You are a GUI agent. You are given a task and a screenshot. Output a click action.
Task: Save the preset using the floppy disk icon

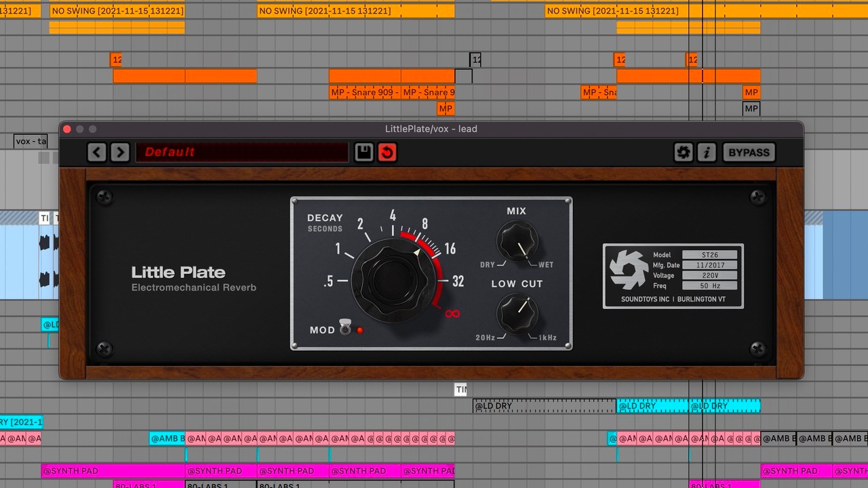(x=364, y=152)
